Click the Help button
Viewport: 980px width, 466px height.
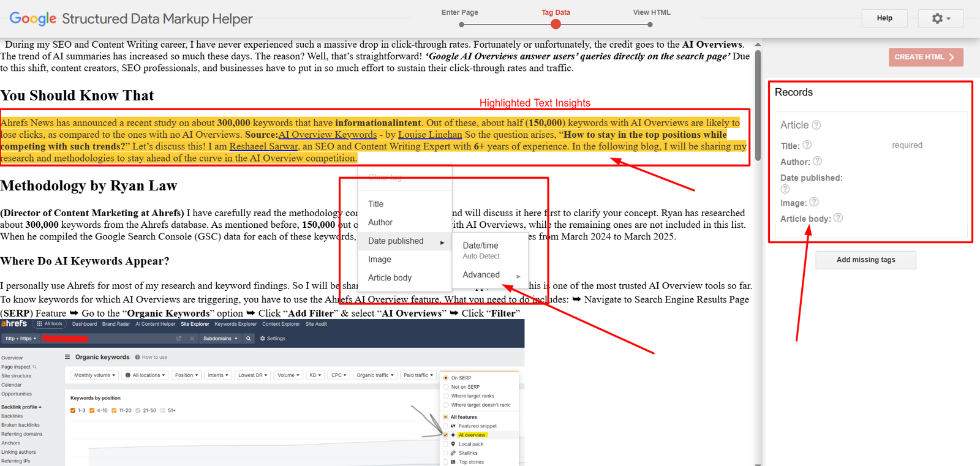(884, 18)
